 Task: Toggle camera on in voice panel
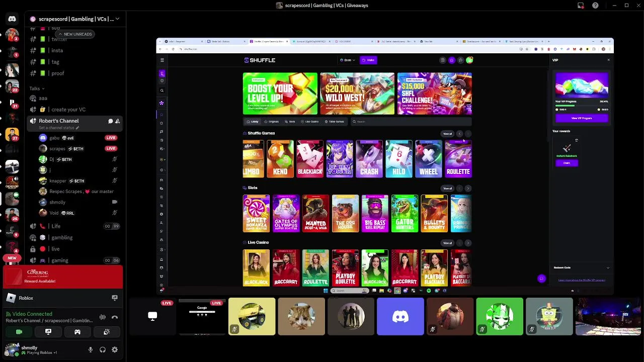coord(19,332)
